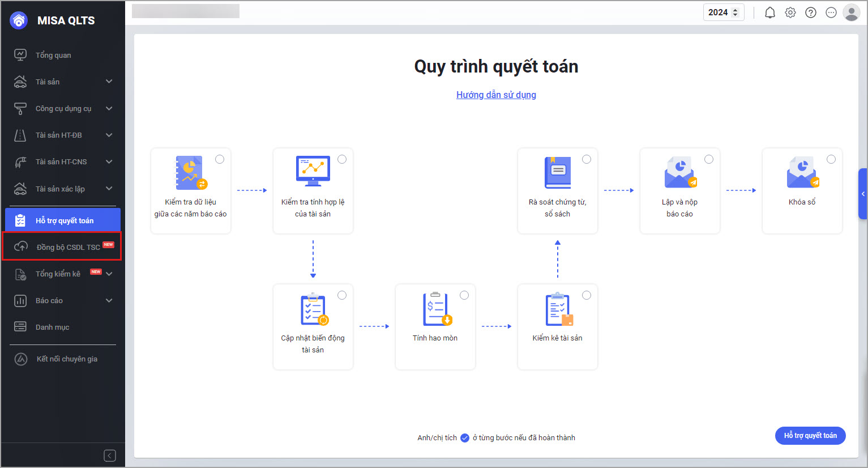This screenshot has width=868, height=468.
Task: Click the MISA QLTS logo icon
Action: pyautogui.click(x=19, y=20)
